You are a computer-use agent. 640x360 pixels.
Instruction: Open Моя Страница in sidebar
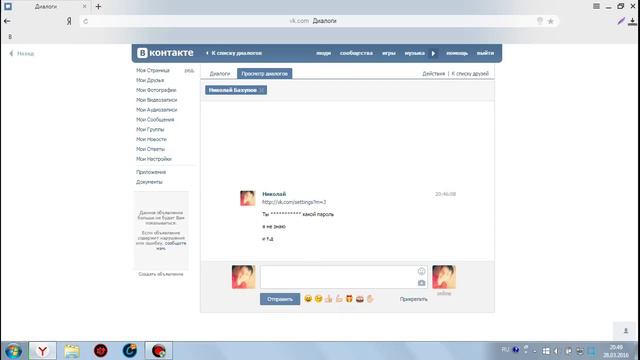click(x=153, y=71)
